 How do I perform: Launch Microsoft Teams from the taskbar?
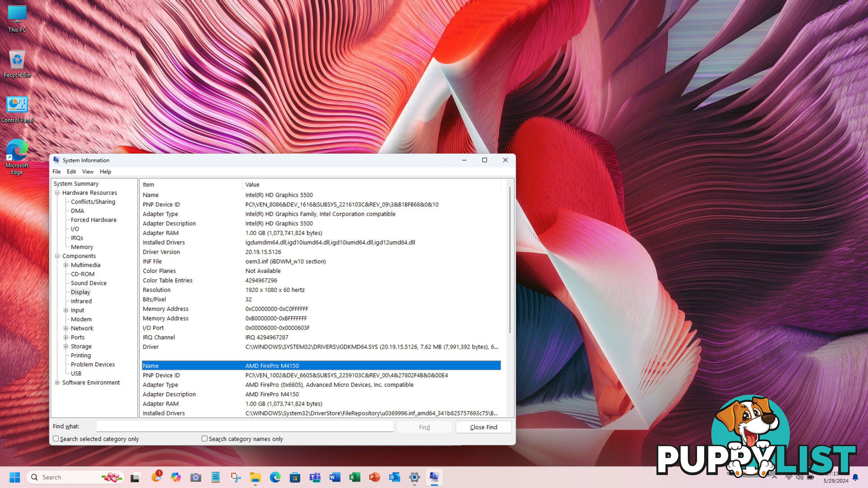coord(315,477)
